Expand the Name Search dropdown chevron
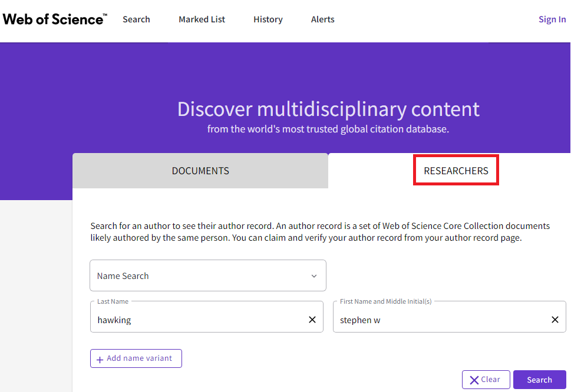 pos(314,276)
